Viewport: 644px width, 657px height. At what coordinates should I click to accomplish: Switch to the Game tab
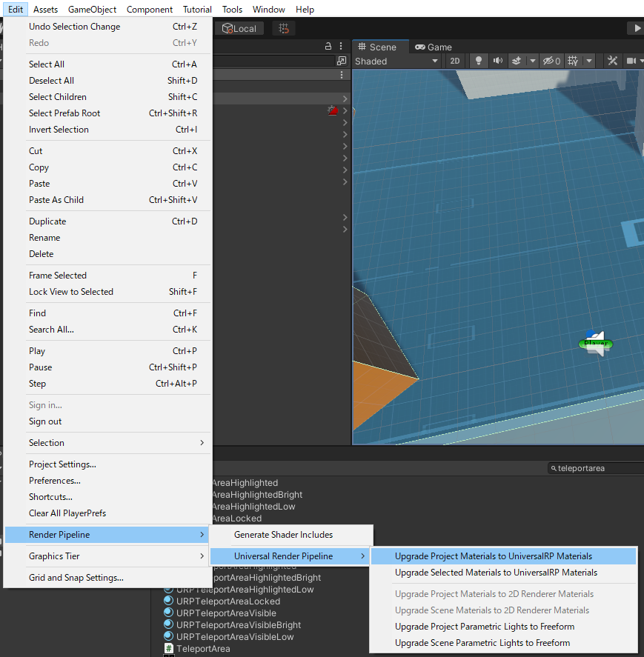434,47
